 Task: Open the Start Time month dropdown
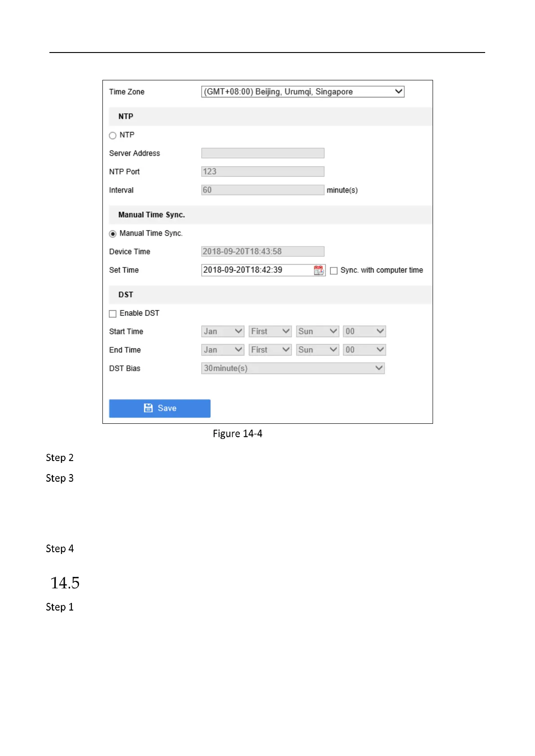(223, 331)
